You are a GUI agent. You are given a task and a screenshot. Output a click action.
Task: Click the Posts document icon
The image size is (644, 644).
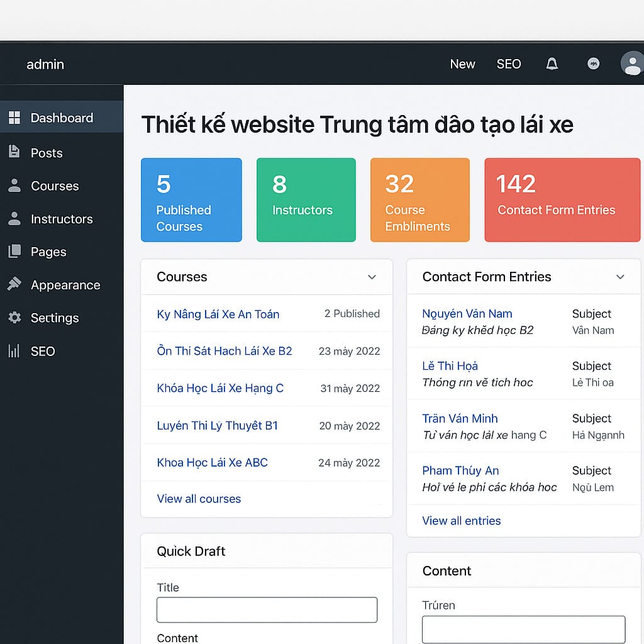click(14, 152)
